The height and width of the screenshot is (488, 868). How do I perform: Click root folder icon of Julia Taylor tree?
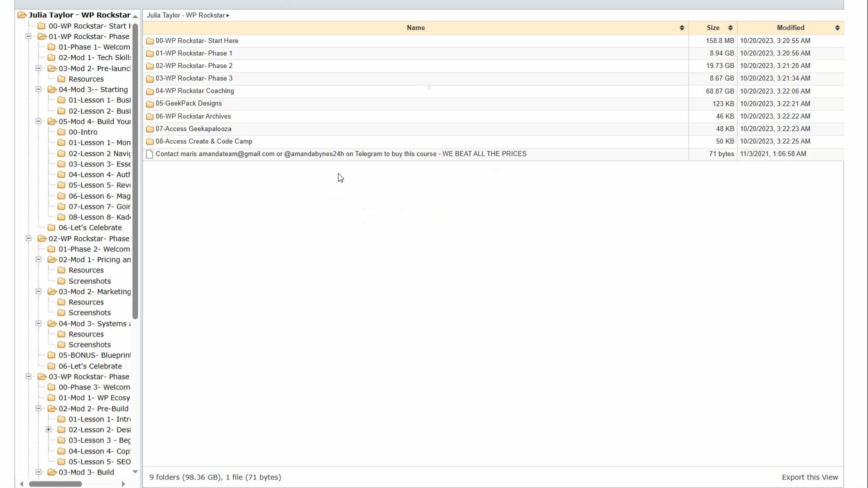(x=22, y=15)
